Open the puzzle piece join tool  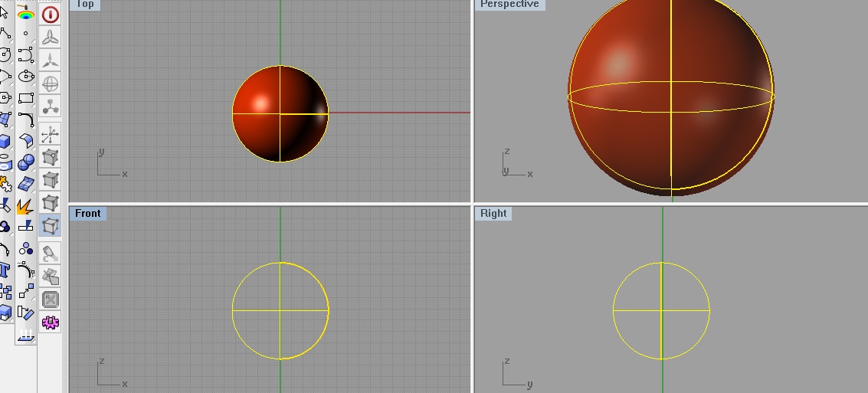point(5,184)
